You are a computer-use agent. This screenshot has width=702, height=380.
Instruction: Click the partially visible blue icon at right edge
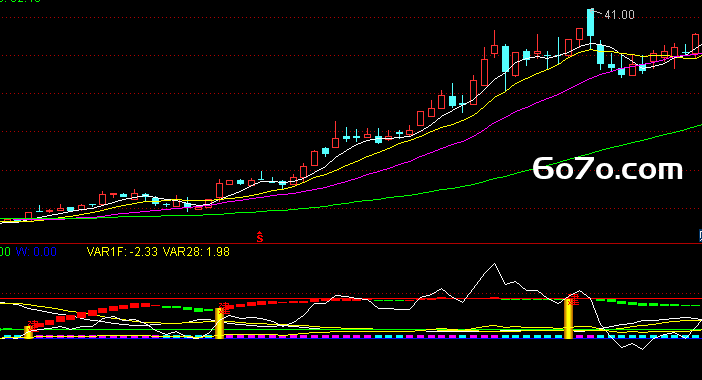(x=700, y=236)
